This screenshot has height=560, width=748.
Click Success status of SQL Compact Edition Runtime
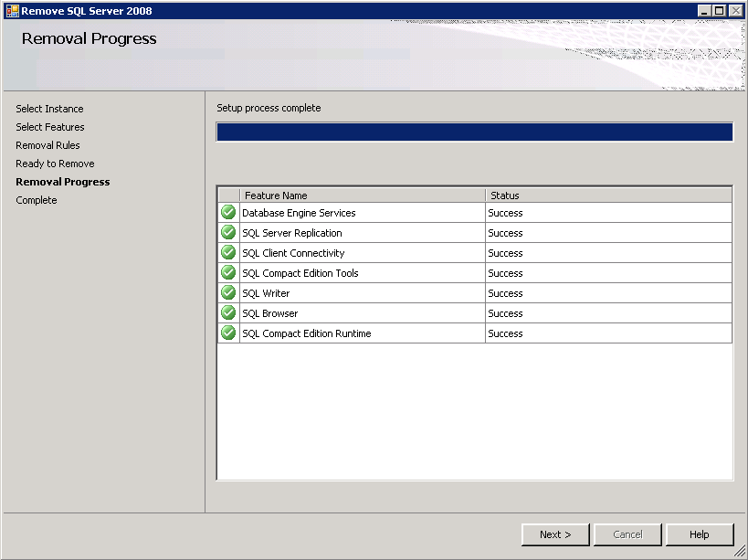505,333
